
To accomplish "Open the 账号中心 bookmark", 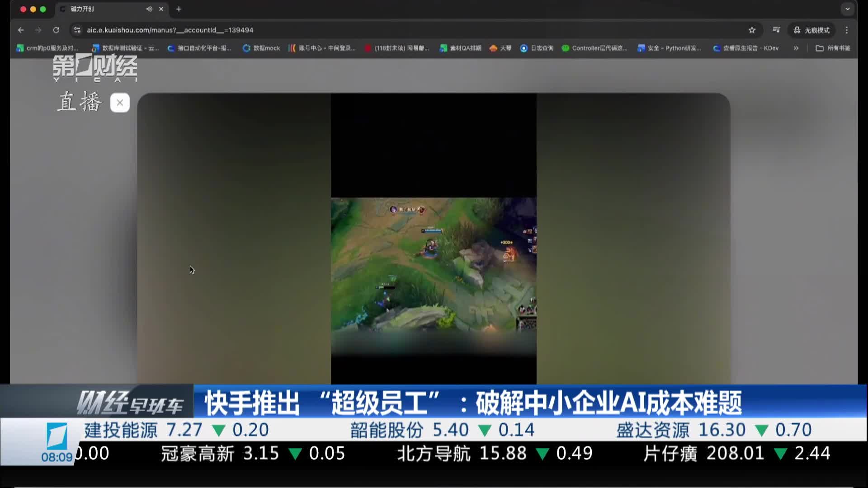I will [x=322, y=48].
